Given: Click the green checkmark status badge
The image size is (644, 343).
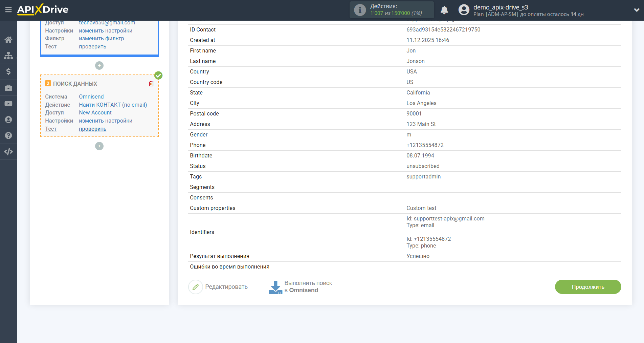Looking at the screenshot, I should pyautogui.click(x=158, y=75).
